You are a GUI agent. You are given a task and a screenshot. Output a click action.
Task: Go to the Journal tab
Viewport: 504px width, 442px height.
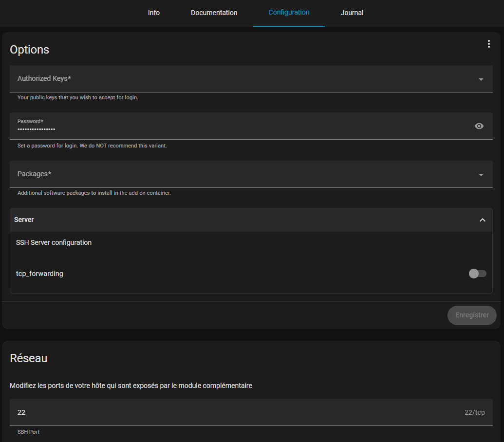pos(352,13)
